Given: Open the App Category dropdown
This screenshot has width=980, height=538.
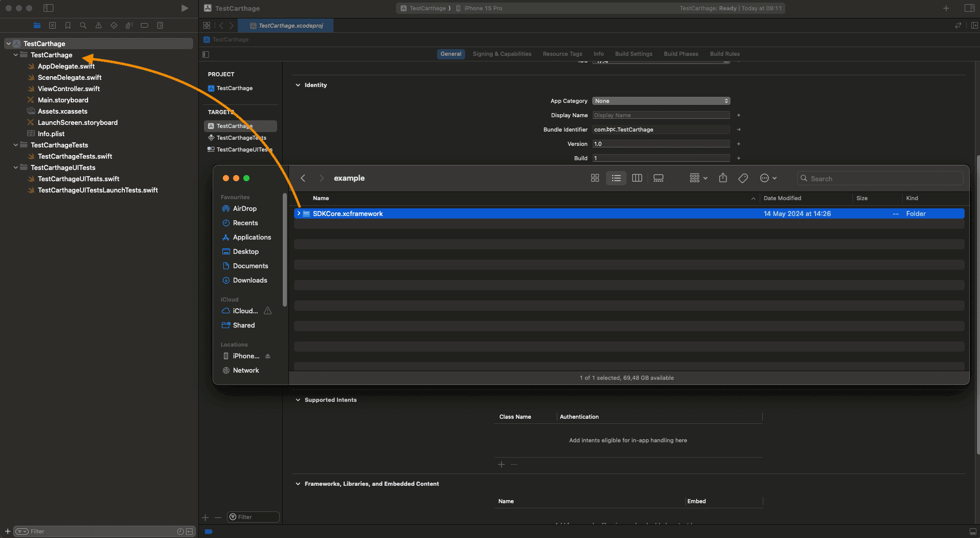Looking at the screenshot, I should click(x=661, y=101).
